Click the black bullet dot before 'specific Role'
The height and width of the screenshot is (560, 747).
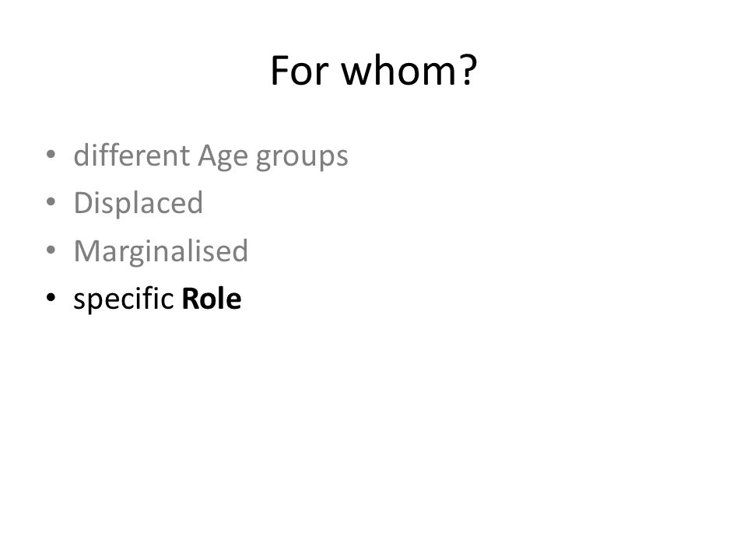51,297
